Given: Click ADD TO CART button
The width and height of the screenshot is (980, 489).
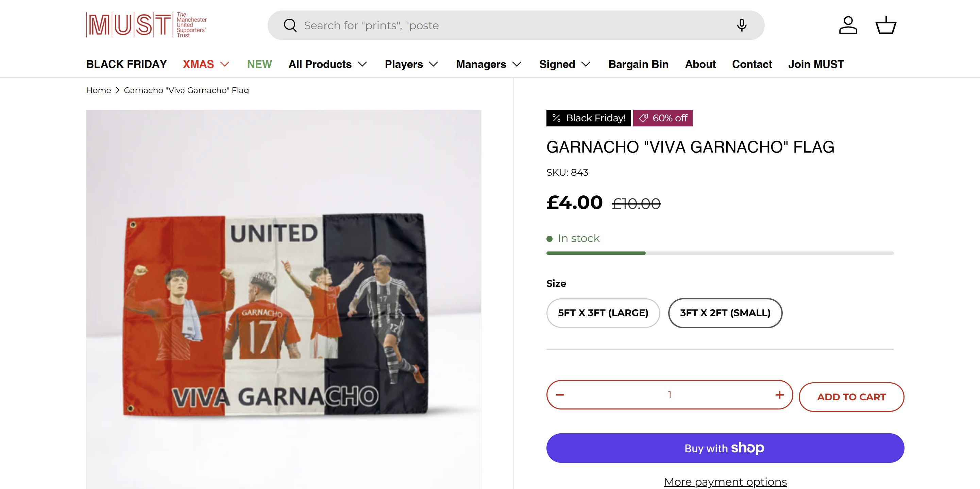Looking at the screenshot, I should pyautogui.click(x=851, y=397).
